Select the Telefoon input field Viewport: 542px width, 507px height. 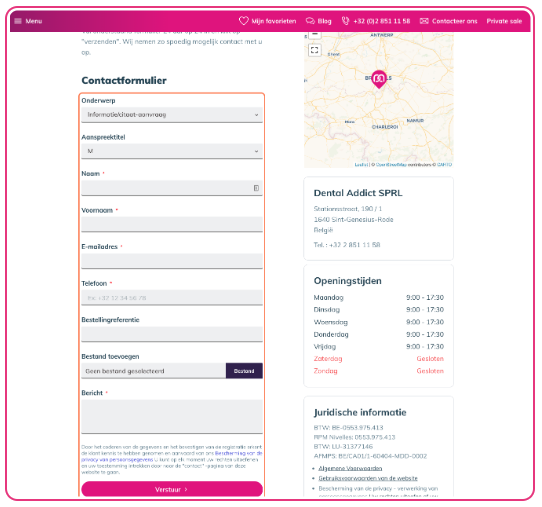point(172,298)
